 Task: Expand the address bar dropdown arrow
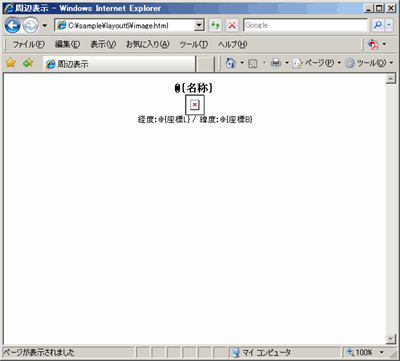point(199,25)
